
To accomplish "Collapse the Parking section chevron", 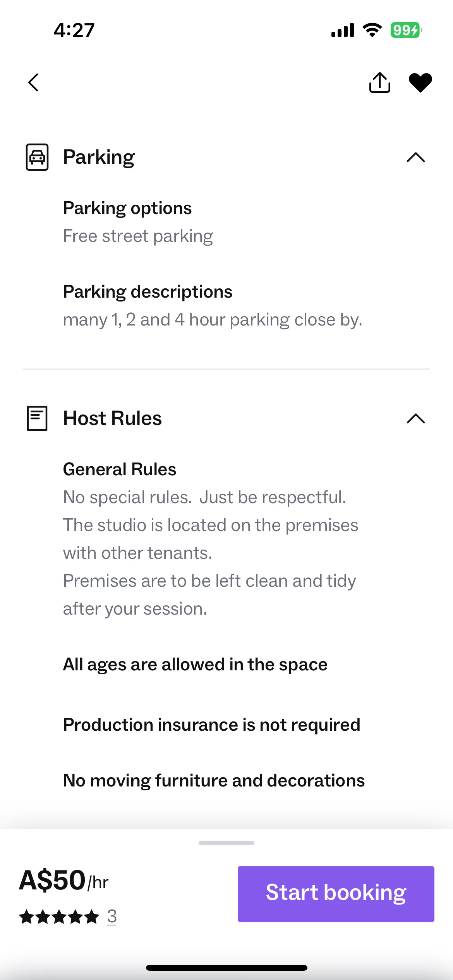I will click(416, 157).
